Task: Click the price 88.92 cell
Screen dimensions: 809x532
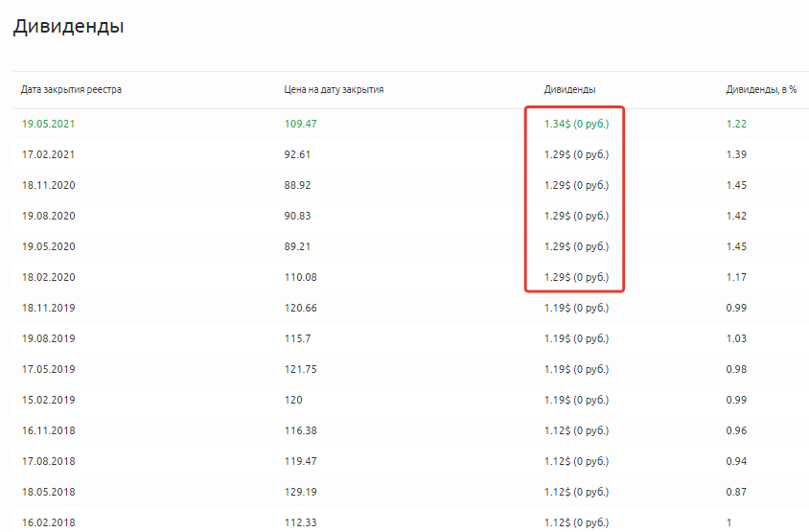Action: 297,185
